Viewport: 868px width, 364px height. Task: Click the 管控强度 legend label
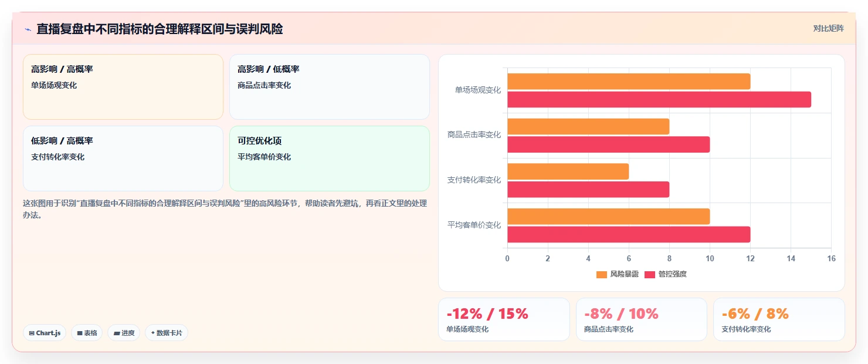tap(673, 275)
